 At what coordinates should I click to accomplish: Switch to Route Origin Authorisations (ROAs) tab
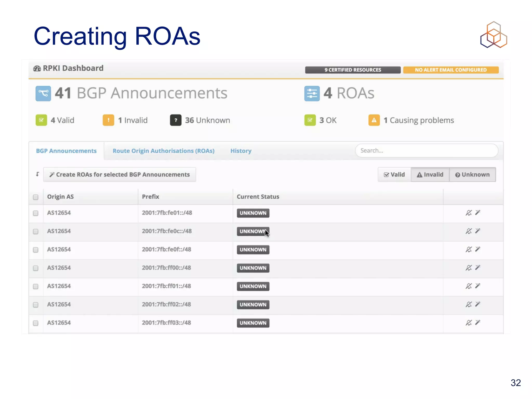(164, 151)
